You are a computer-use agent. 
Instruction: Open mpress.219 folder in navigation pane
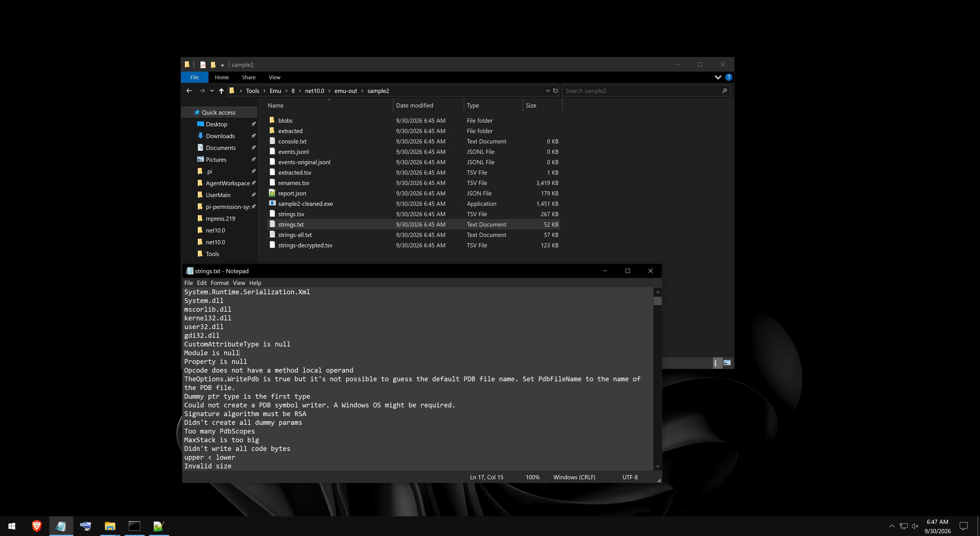[x=220, y=218]
